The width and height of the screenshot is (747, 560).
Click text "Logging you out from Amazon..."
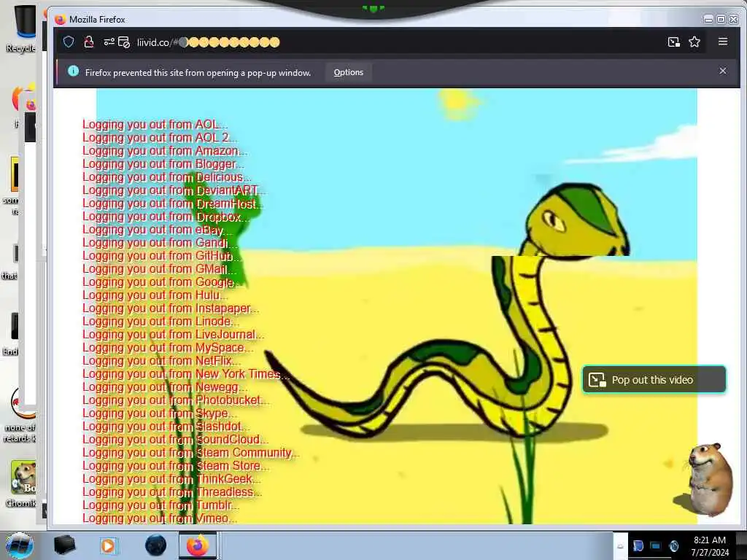click(x=165, y=150)
